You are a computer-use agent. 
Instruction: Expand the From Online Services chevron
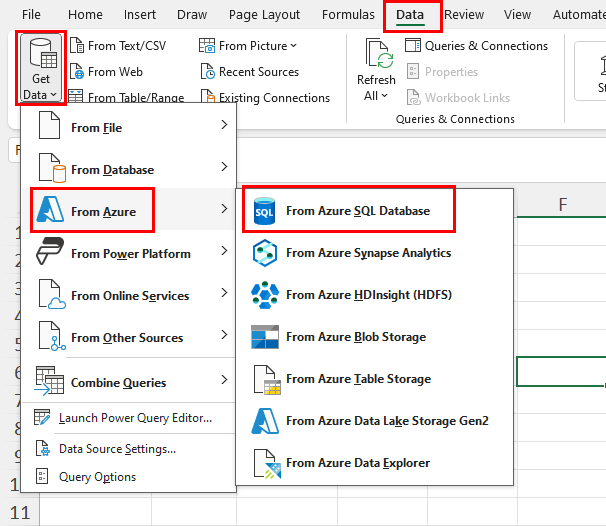point(224,293)
